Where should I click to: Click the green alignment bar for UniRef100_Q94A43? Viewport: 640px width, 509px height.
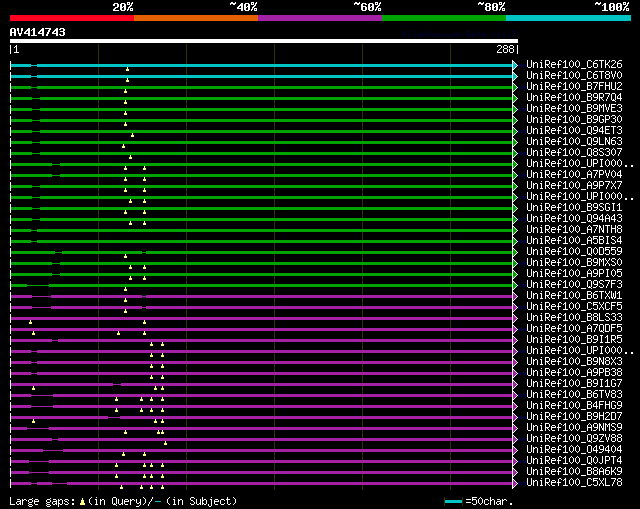(x=300, y=218)
